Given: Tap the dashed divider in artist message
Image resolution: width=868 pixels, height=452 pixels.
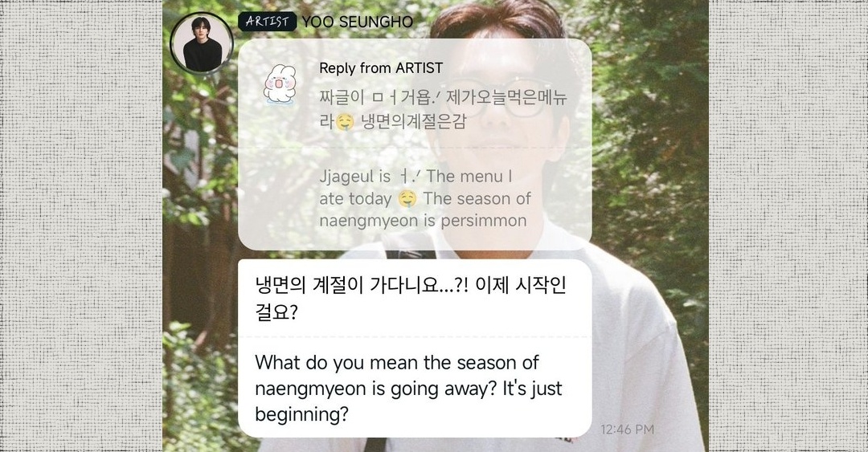Looking at the screenshot, I should click(x=415, y=336).
